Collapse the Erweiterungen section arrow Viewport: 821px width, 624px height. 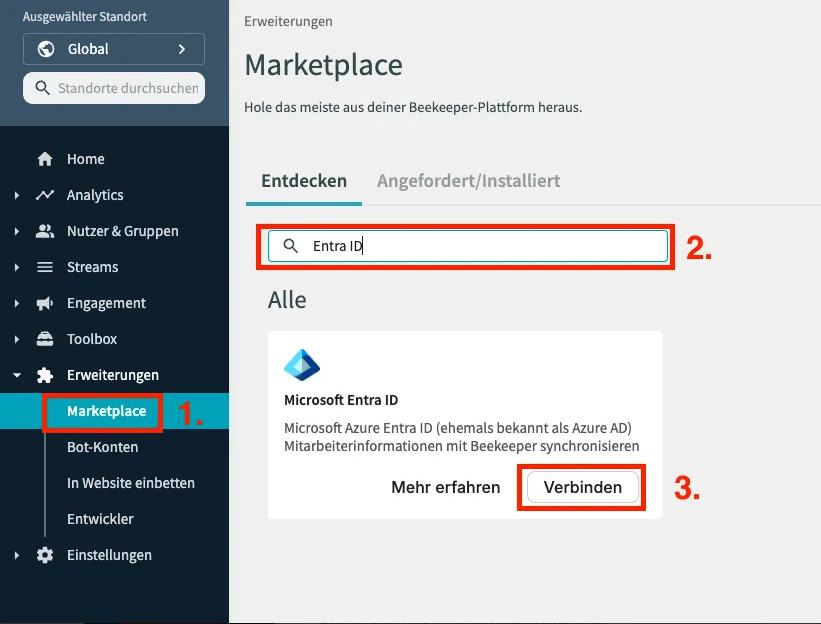click(17, 375)
